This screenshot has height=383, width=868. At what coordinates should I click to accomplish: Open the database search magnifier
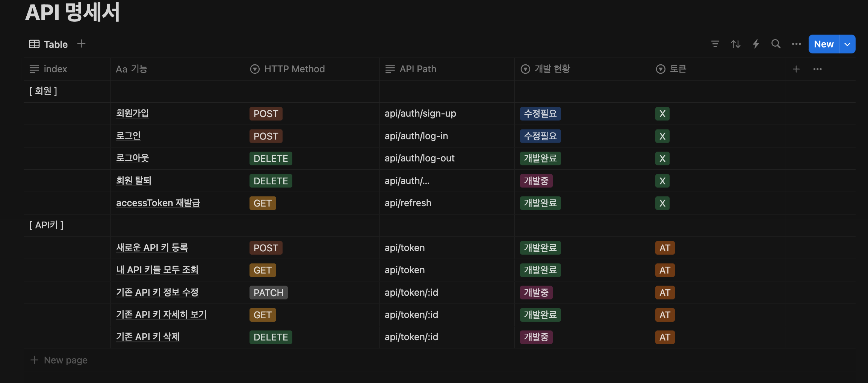click(x=776, y=44)
